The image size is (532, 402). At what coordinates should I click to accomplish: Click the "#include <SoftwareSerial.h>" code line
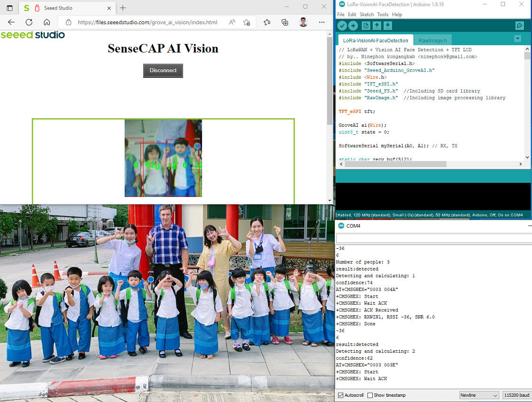point(376,64)
